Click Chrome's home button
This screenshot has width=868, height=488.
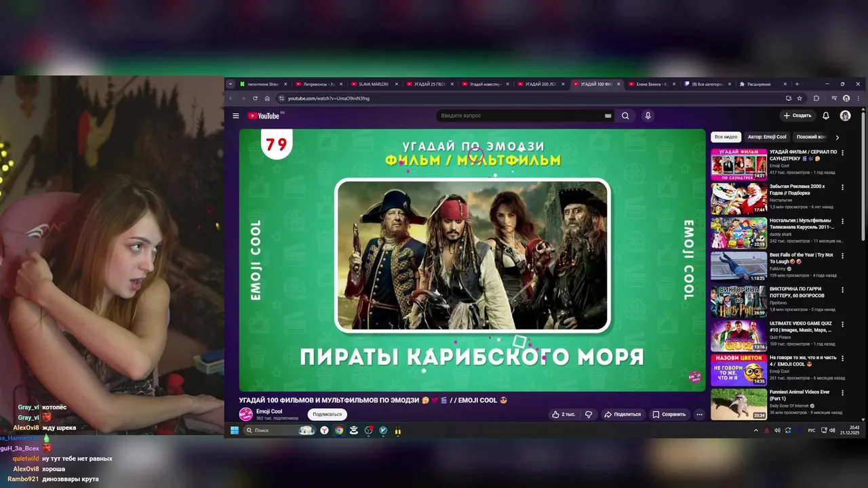[x=267, y=98]
